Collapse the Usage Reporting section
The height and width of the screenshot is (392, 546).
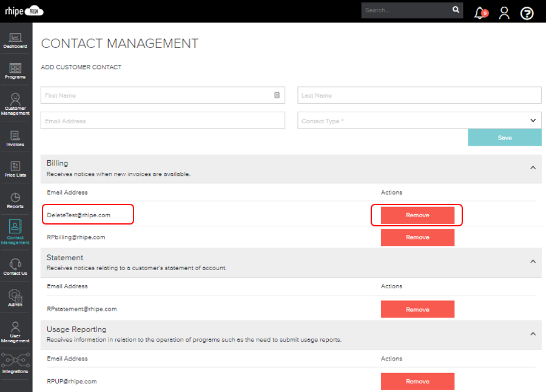click(533, 334)
